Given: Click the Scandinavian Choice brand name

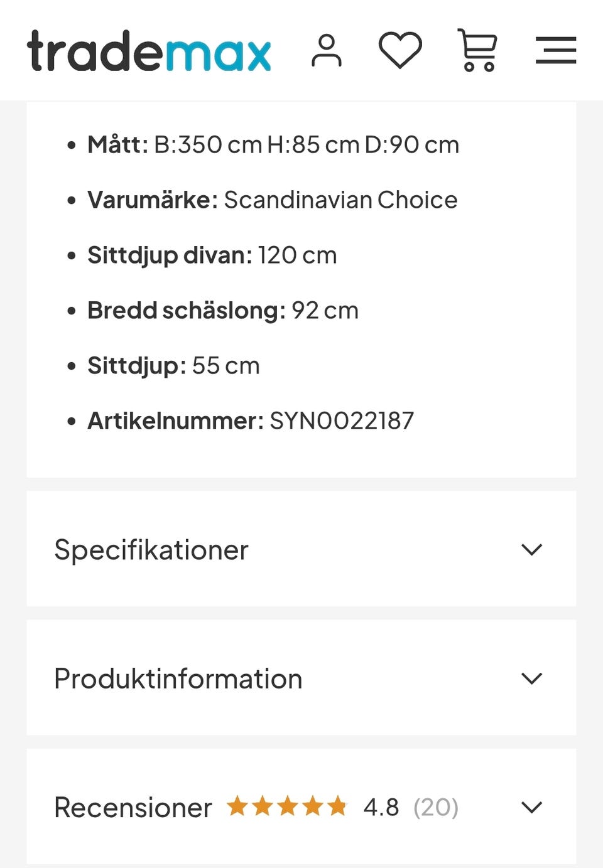Looking at the screenshot, I should [x=340, y=200].
